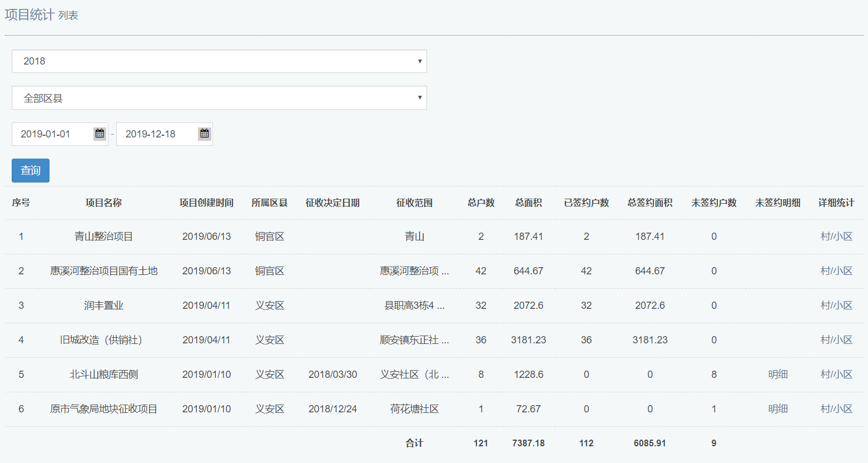The width and height of the screenshot is (868, 463).
Task: Click total signed households value 112
Action: click(586, 443)
